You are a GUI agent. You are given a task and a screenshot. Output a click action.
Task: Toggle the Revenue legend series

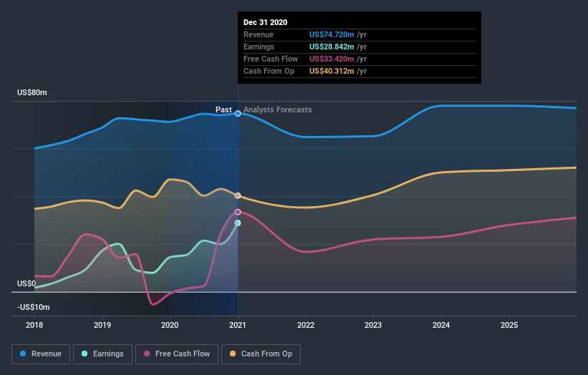click(41, 354)
